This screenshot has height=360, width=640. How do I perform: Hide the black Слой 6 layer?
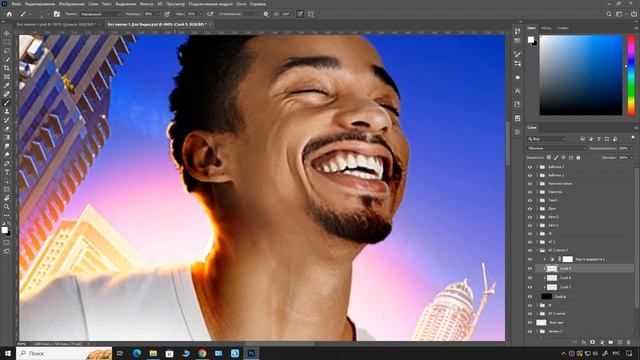530,296
